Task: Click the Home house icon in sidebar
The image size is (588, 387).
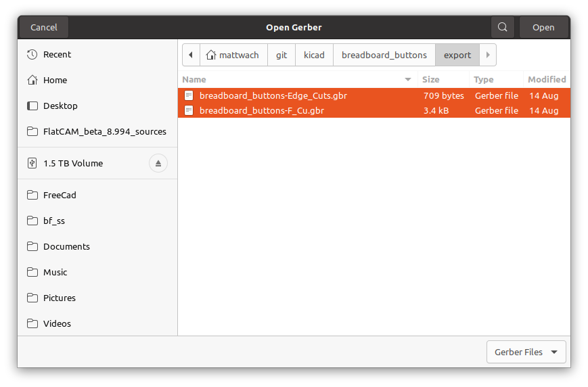Action: [x=32, y=80]
